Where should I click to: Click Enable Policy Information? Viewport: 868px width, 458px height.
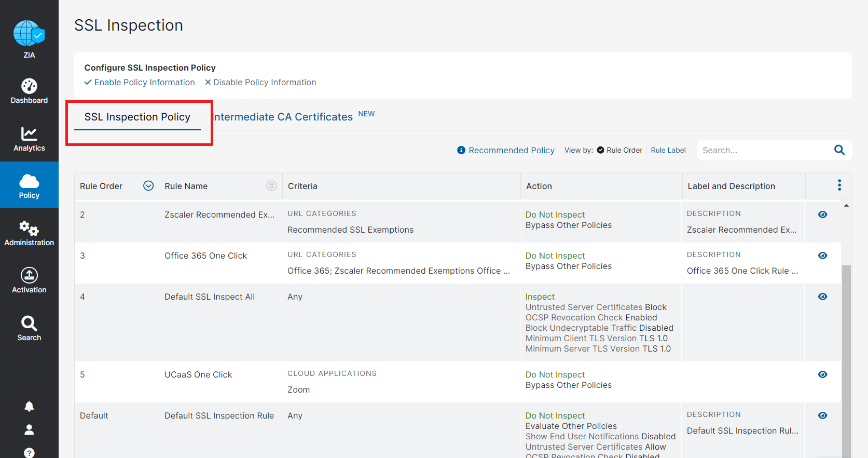(140, 82)
